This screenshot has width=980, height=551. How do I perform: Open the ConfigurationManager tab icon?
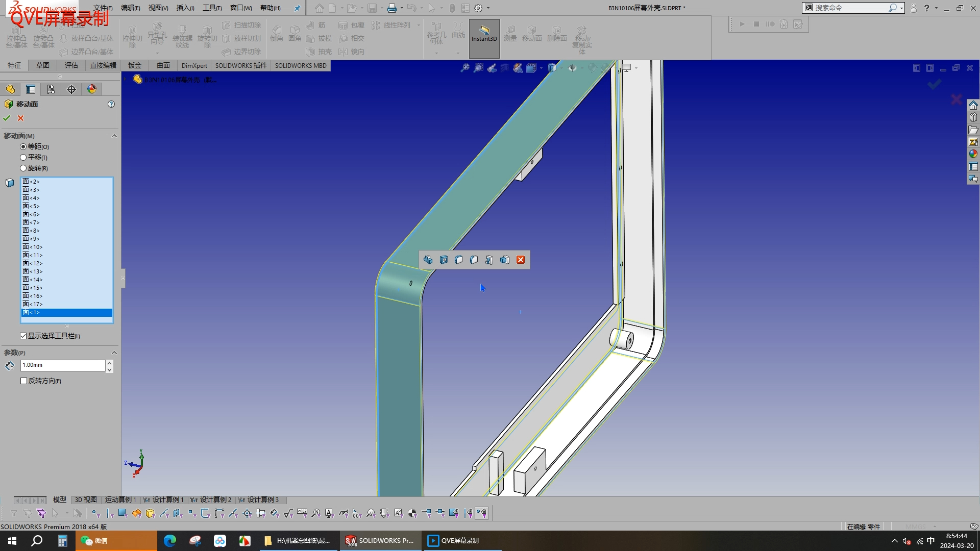[51, 89]
